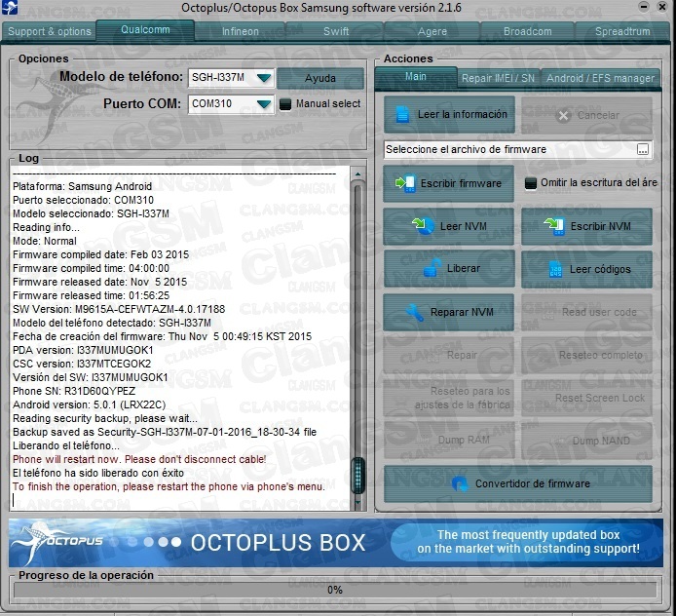Screen dimensions: 676x616
Task: Click the Dump NAND button
Action: click(x=586, y=440)
